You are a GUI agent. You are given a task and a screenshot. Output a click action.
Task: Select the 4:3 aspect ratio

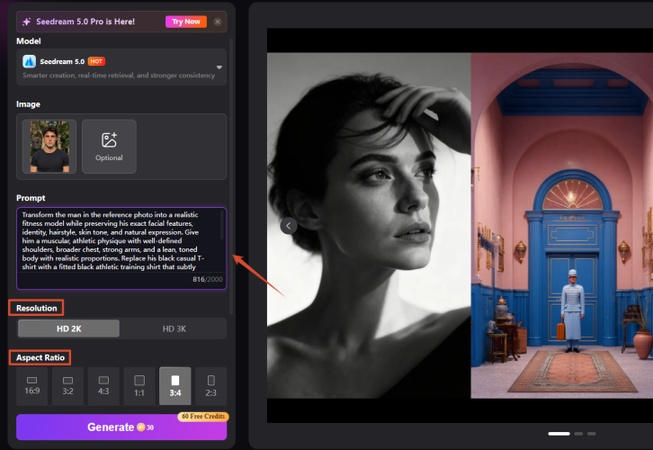click(x=104, y=385)
